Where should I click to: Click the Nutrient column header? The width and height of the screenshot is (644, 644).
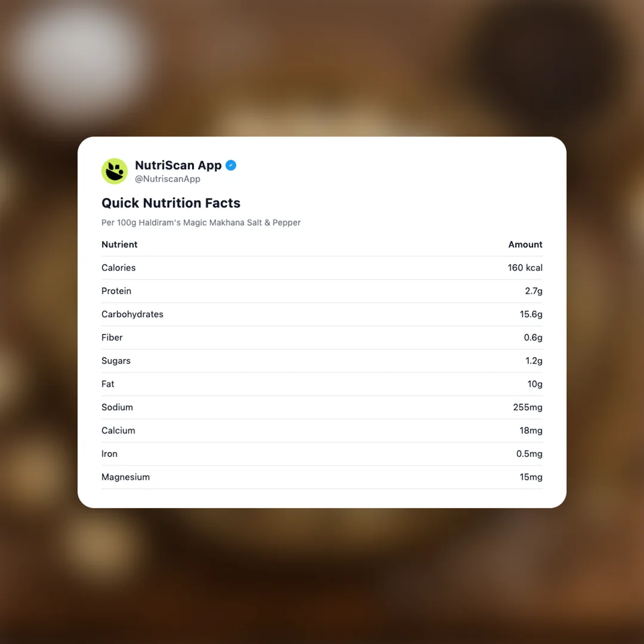[119, 244]
